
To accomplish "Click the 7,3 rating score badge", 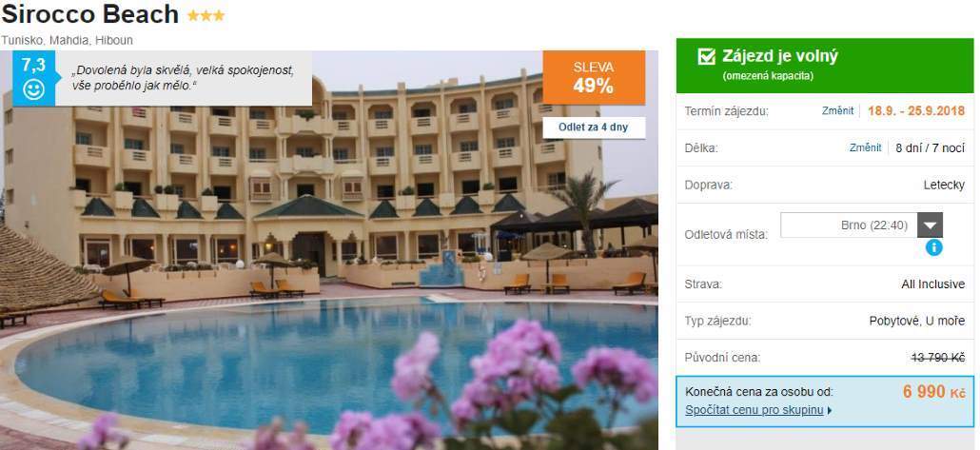I will tap(33, 78).
